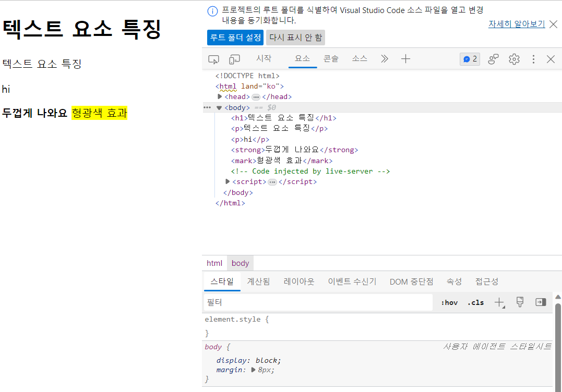Select the p 텍스트 요소 특징 node
The width and height of the screenshot is (562, 392).
pos(279,128)
